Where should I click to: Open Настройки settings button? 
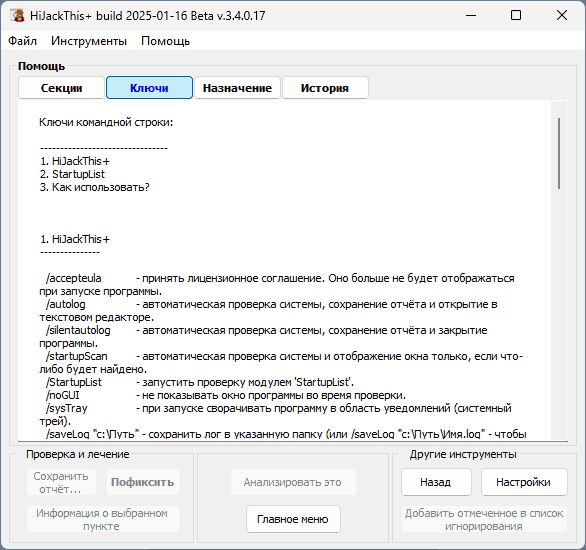coord(524,482)
